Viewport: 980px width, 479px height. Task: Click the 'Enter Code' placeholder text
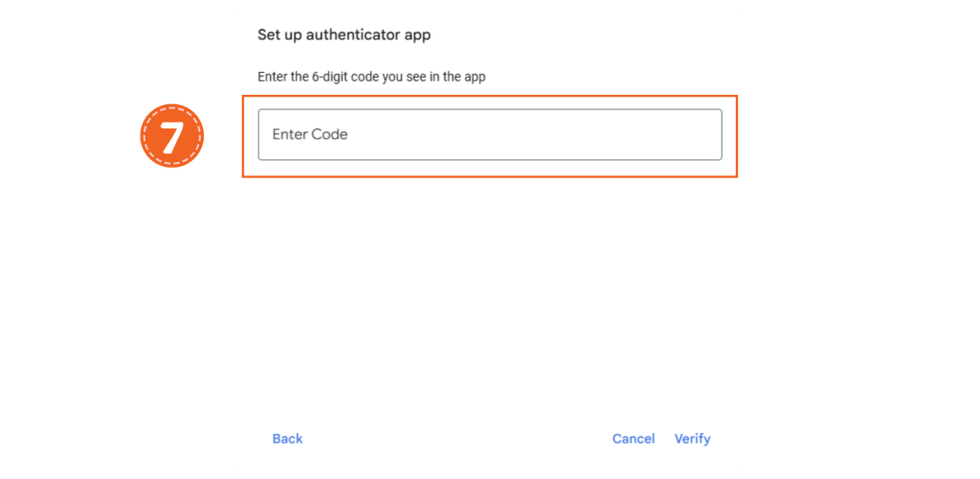point(310,134)
